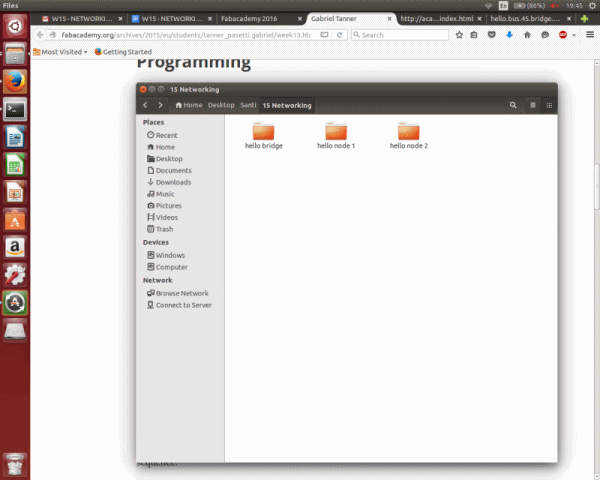
Task: Go to Desktop in the path bar
Action: [x=221, y=105]
